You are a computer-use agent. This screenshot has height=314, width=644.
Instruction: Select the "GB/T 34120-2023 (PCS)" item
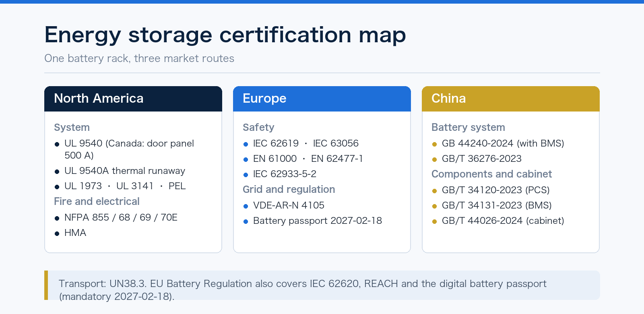tap(495, 190)
